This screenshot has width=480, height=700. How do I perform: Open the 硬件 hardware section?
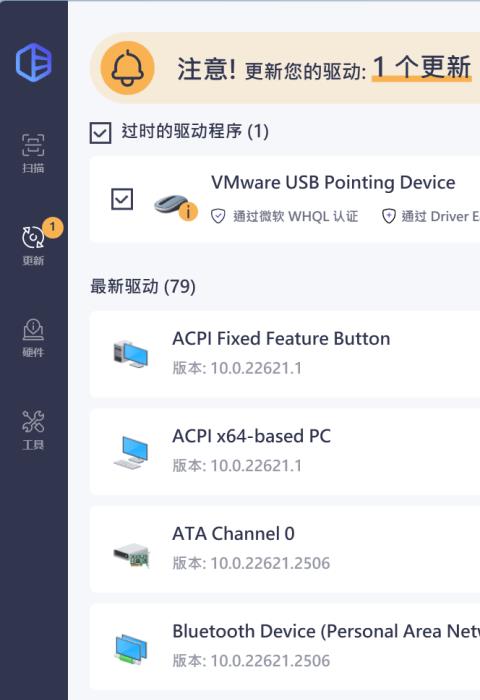[x=33, y=338]
